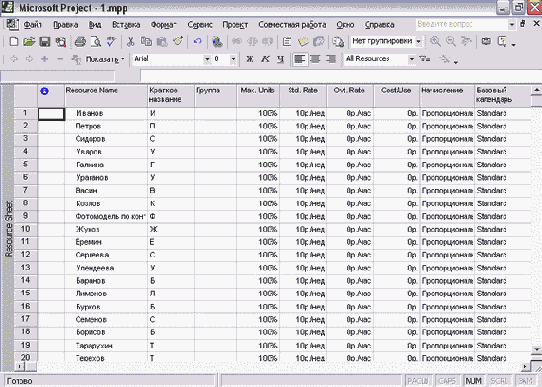This screenshot has width=542, height=387.
Task: Zoom in with plus magnifier
Action: [x=435, y=42]
